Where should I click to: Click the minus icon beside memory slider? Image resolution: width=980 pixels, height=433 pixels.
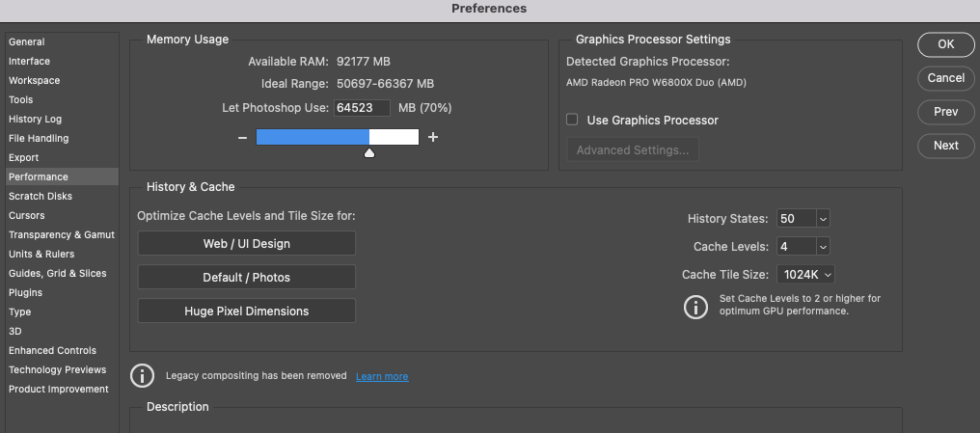pos(243,138)
